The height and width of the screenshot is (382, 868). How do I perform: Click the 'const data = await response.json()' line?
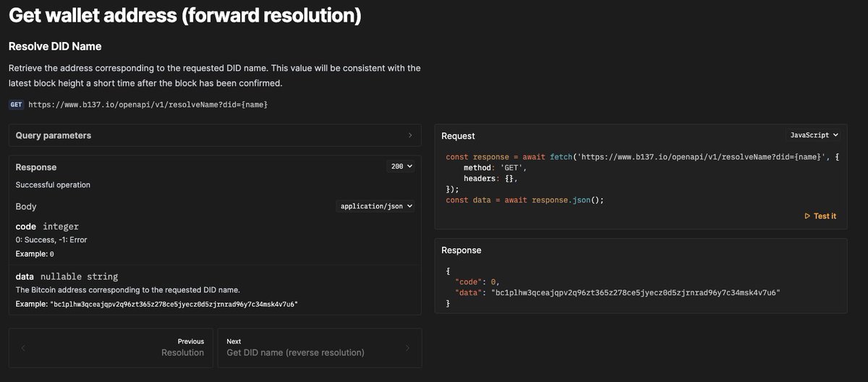[x=524, y=200]
